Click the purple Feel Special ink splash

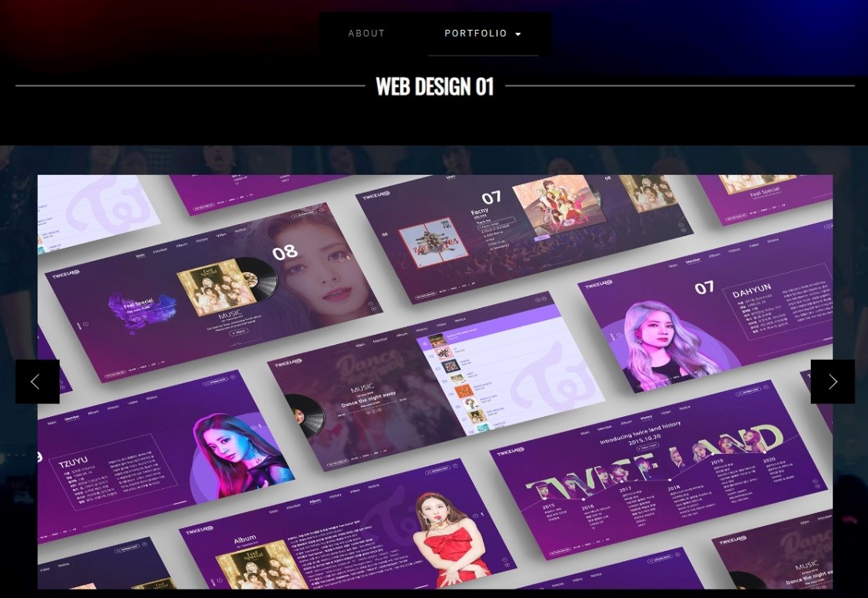coord(141,306)
